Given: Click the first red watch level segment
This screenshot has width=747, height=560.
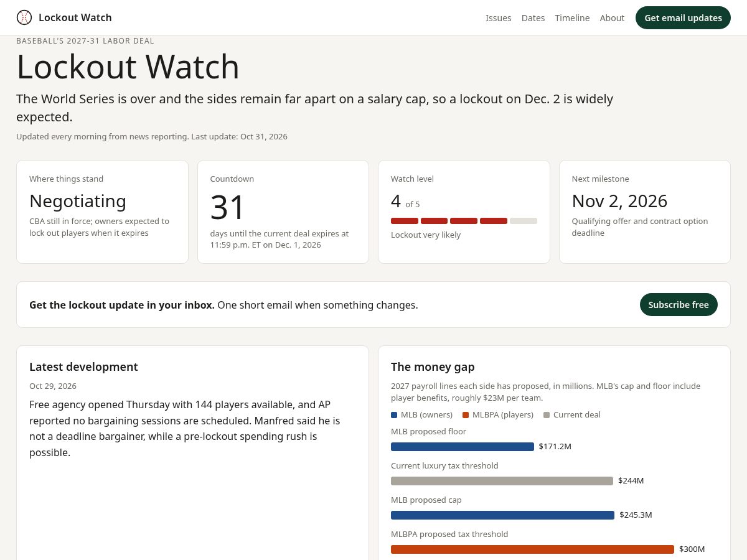Looking at the screenshot, I should coord(405,221).
